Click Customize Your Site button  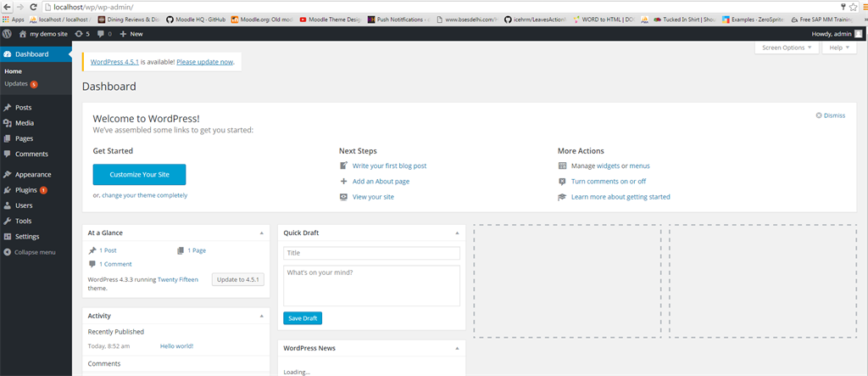(x=140, y=174)
